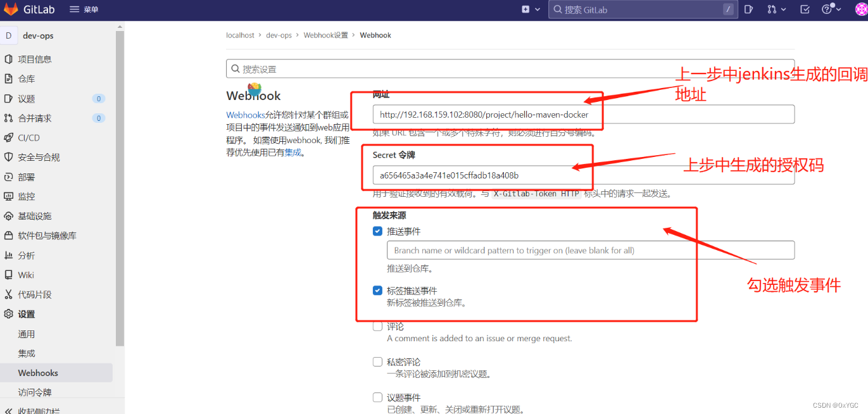Click the 搜索设置 search settings field
This screenshot has height=414, width=868.
[x=510, y=69]
